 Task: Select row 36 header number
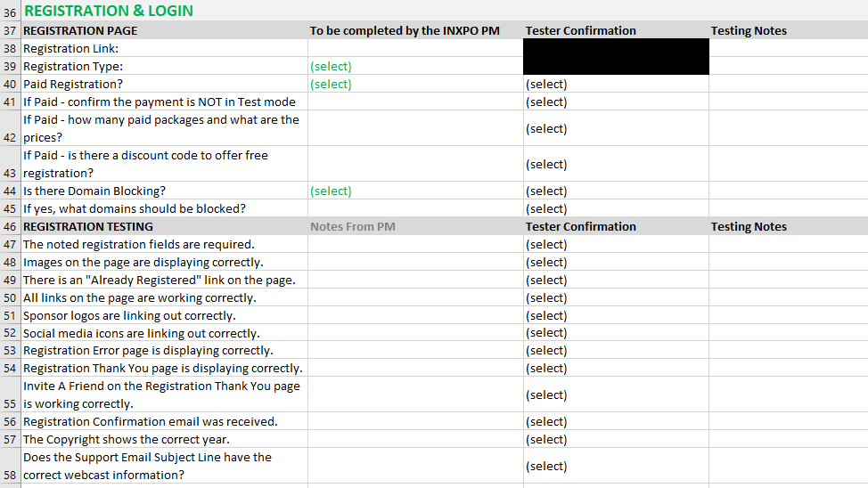point(10,12)
